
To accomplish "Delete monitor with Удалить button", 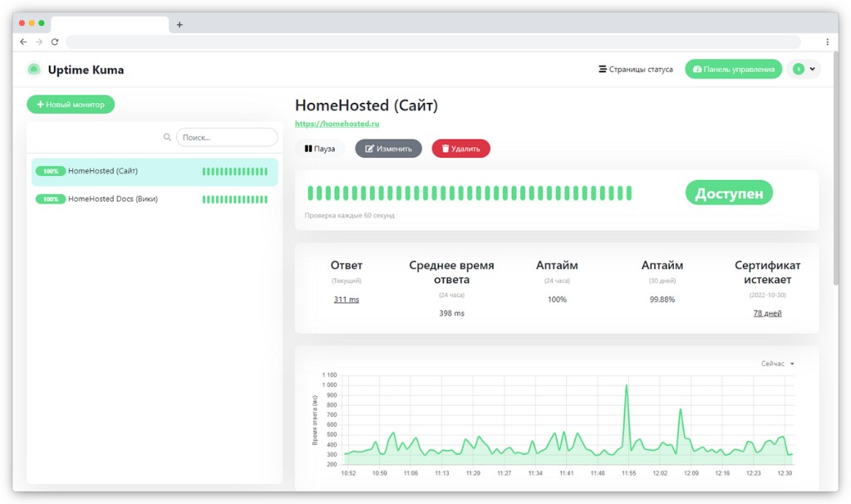I will [x=460, y=149].
